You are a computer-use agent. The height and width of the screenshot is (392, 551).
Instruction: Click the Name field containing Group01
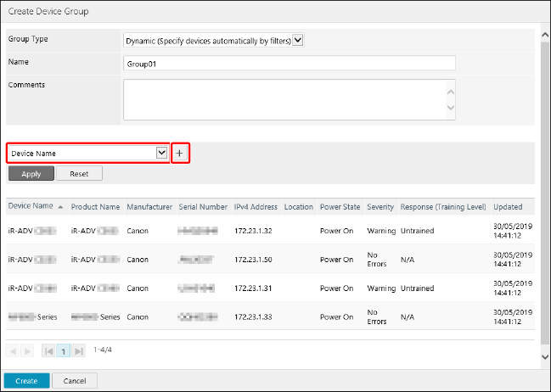289,63
